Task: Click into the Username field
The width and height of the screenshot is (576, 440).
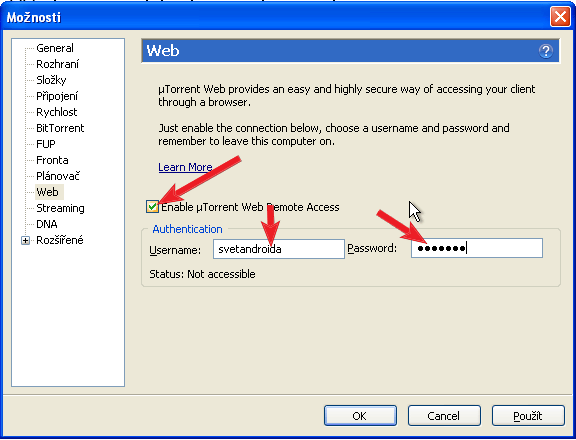Action: click(279, 249)
